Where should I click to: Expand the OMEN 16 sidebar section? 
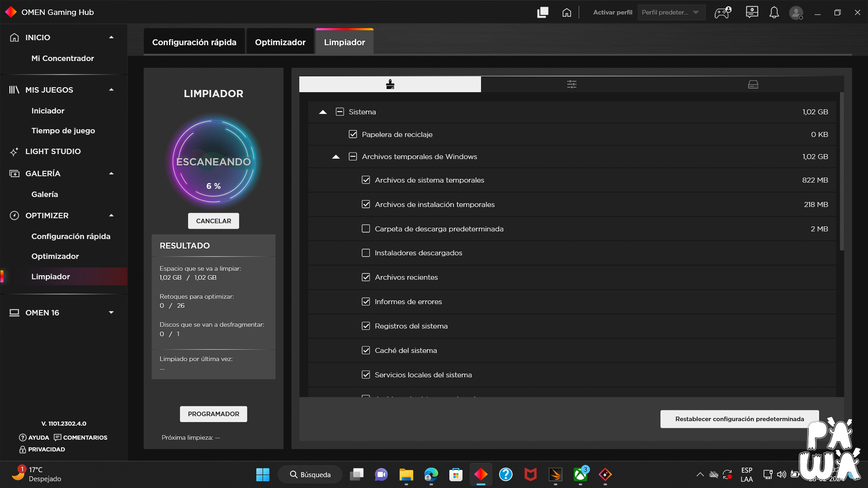[x=111, y=312]
